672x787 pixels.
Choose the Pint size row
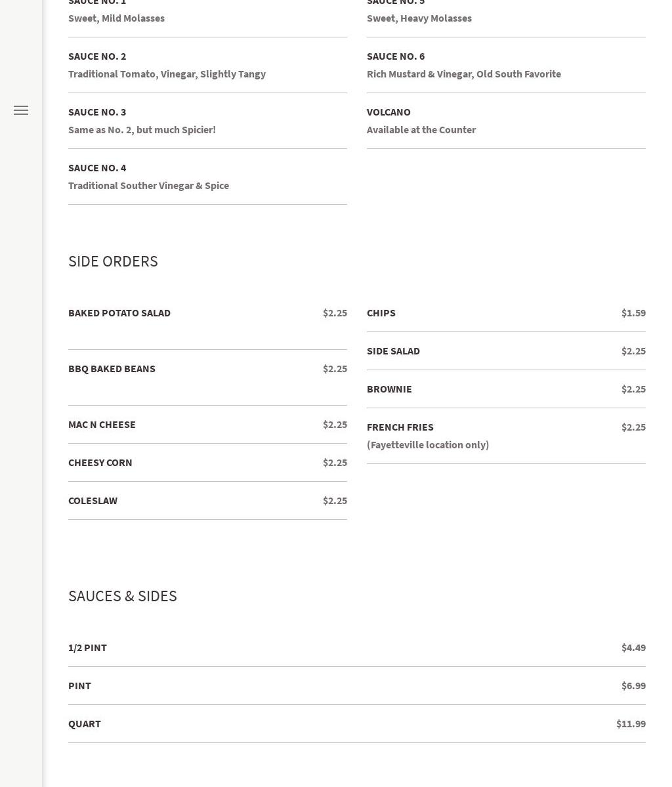click(x=79, y=686)
